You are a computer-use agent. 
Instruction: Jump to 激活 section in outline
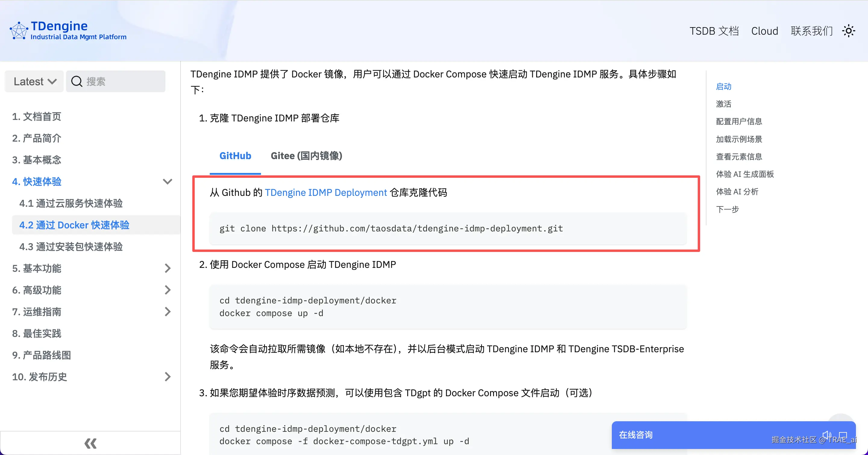(723, 104)
